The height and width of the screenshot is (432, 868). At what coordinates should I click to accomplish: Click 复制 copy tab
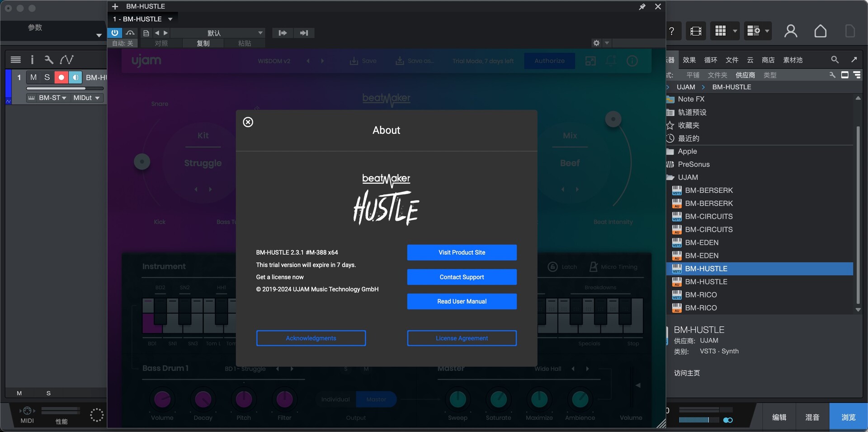click(203, 43)
